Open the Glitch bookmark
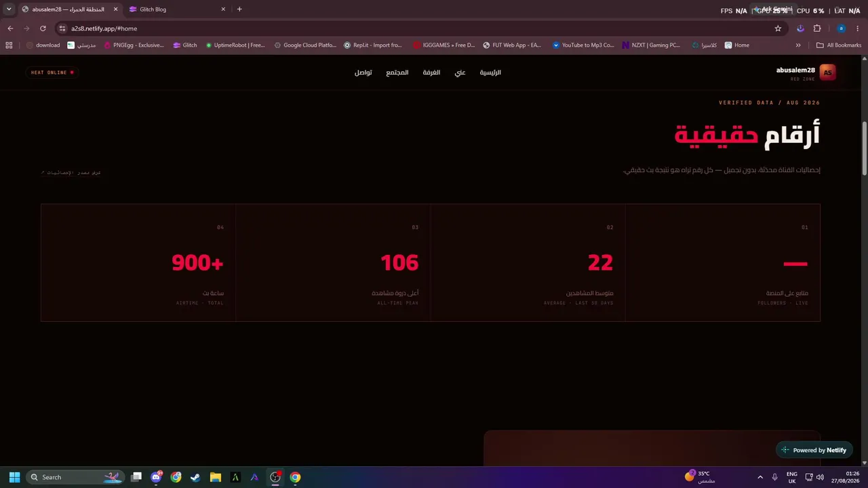 point(184,45)
